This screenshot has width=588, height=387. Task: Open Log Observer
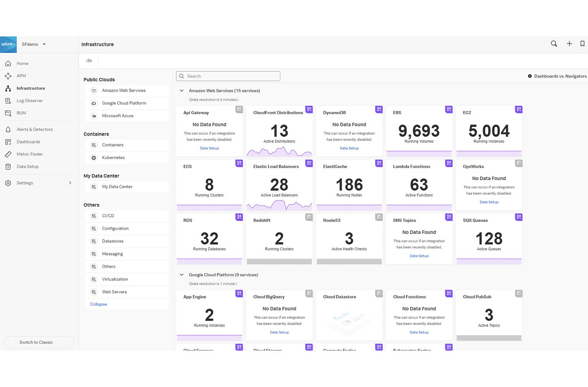pyautogui.click(x=29, y=101)
